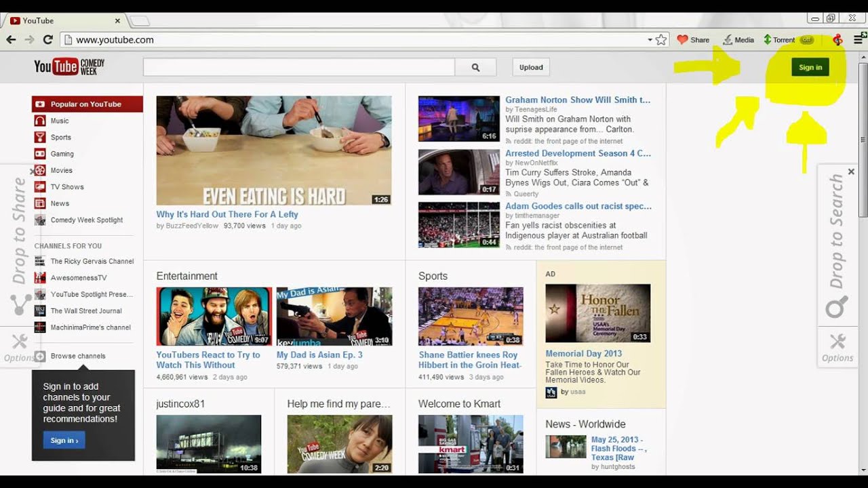Screen dimensions: 868x488
Task: Open the Chrome menu icon
Action: [859, 40]
